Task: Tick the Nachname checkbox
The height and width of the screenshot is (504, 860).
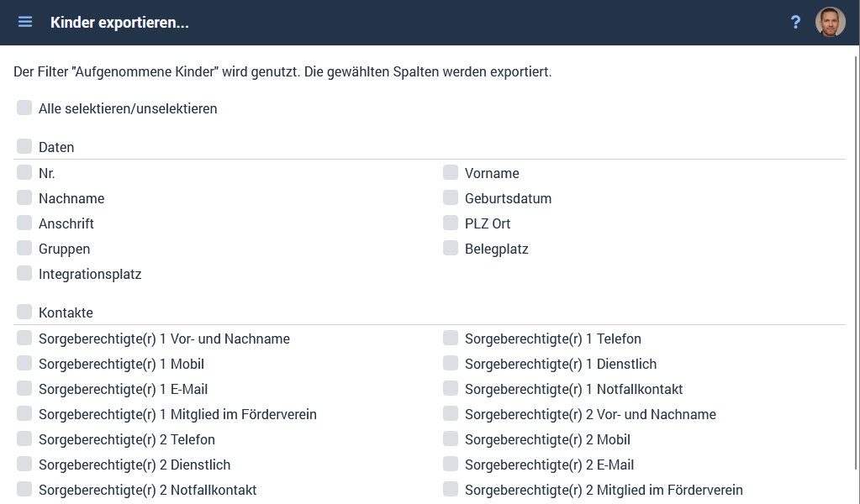Action: point(24,197)
